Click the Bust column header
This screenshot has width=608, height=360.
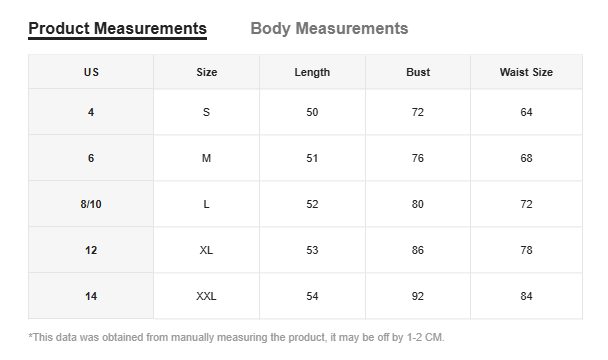point(418,72)
